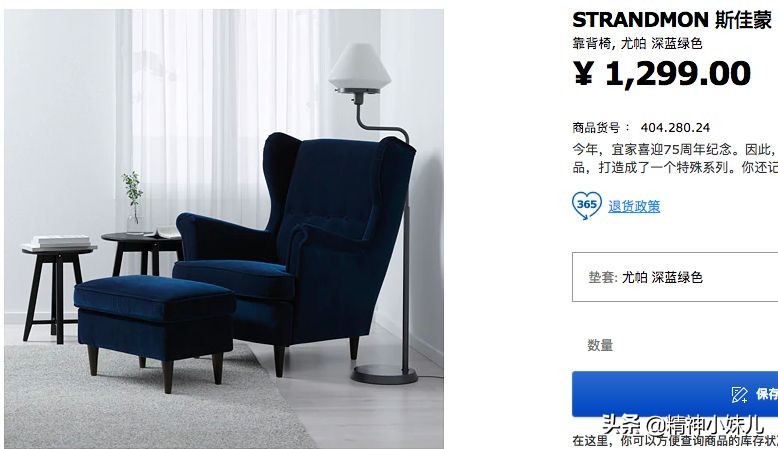Click the ¥ 1,299.00 price text
Screen dimensions: 778x449
coord(662,73)
